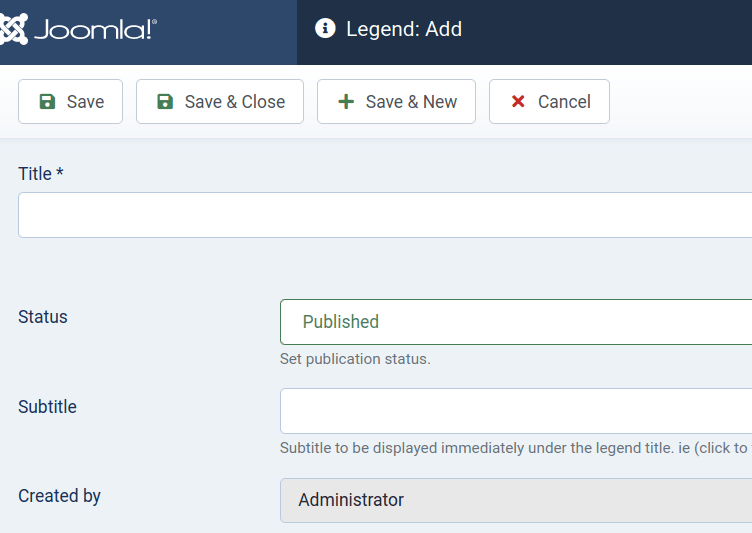Click the Legend: Add page heading
The width and height of the screenshot is (752, 533).
(x=404, y=29)
